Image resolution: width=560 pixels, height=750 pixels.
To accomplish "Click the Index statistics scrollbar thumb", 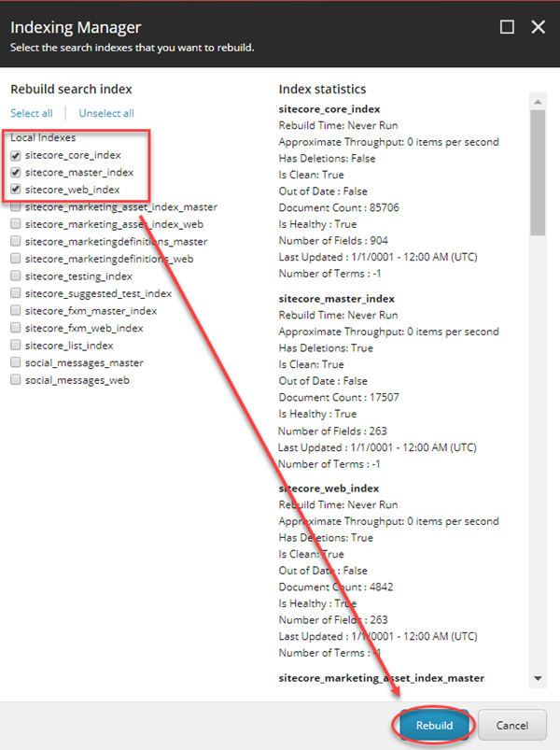I will 538,173.
